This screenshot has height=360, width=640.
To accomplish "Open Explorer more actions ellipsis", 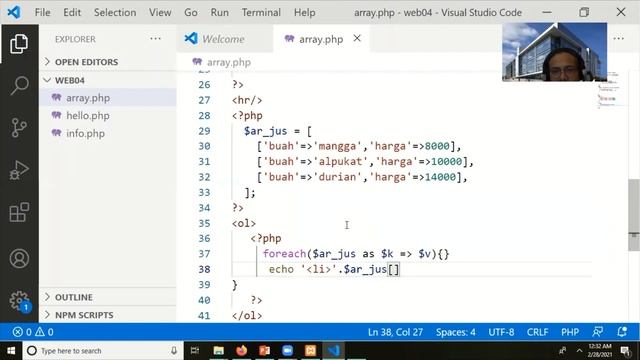I will (156, 39).
